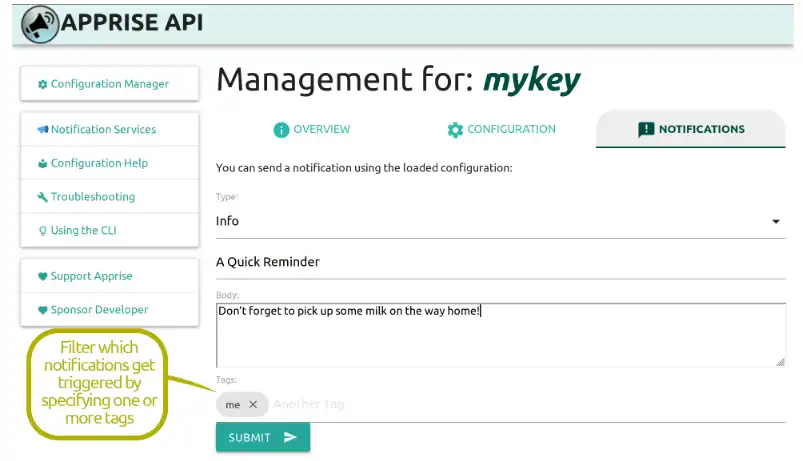Click the 'Tags:' label
803x461 pixels.
pos(226,380)
